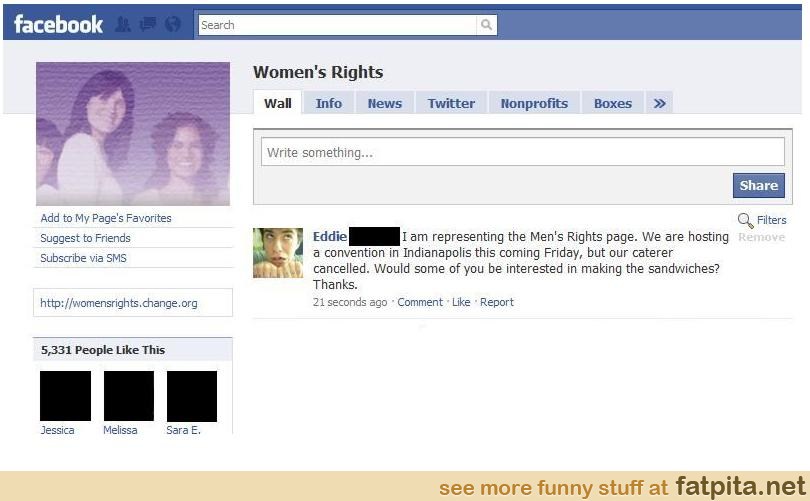Click the Share button

pos(758,185)
